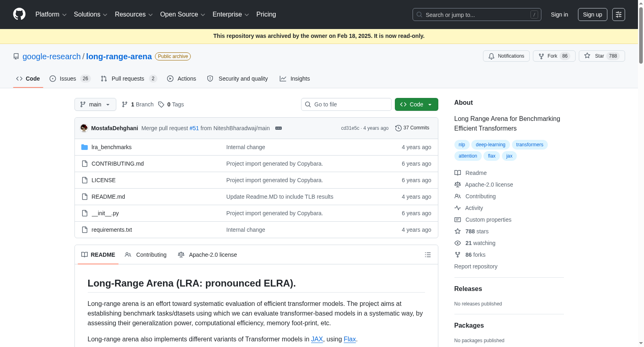This screenshot has height=347, width=644.
Task: Switch to the Issues tab
Action: click(x=70, y=79)
